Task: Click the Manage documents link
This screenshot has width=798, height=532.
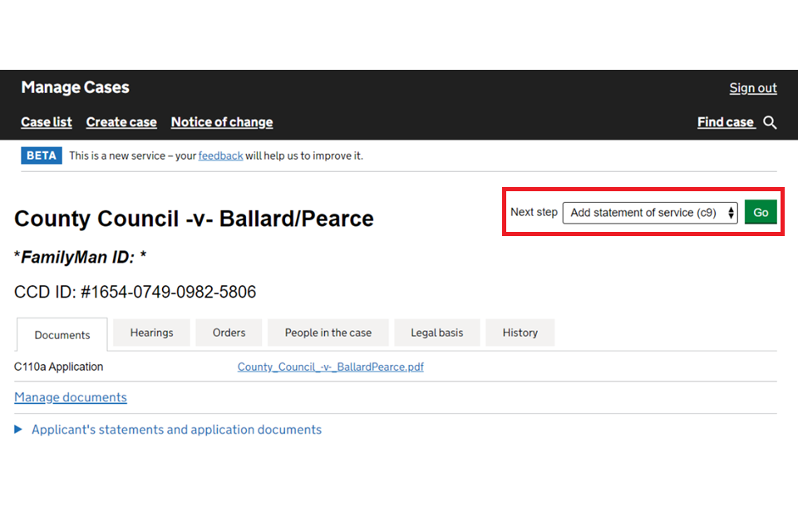Action: tap(71, 397)
